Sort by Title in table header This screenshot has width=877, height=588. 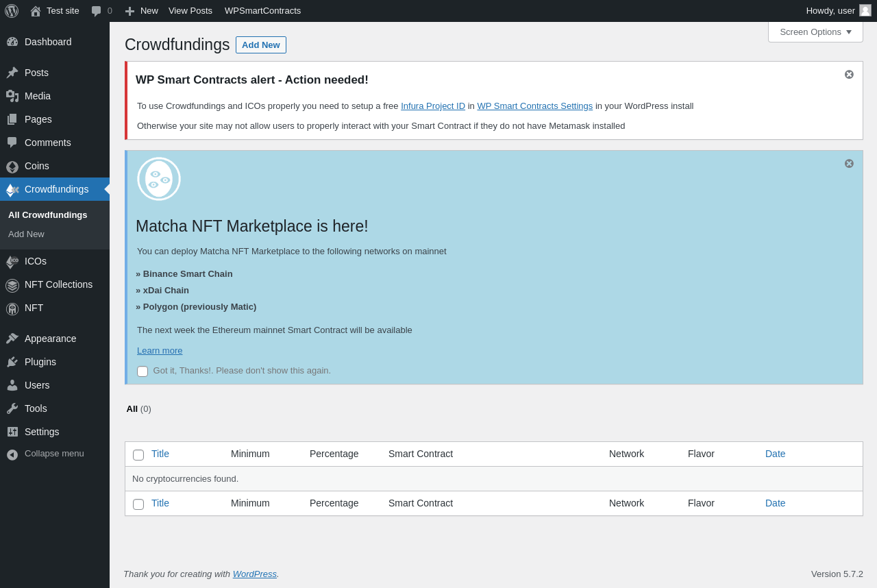(160, 454)
